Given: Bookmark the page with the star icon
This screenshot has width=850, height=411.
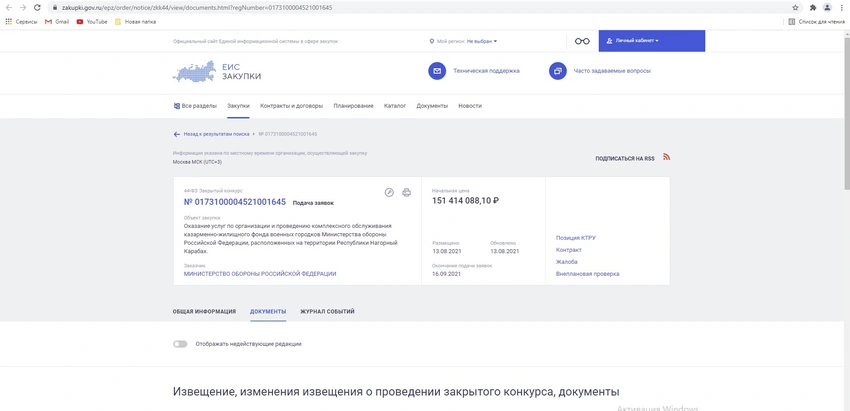Looking at the screenshot, I should point(796,7).
